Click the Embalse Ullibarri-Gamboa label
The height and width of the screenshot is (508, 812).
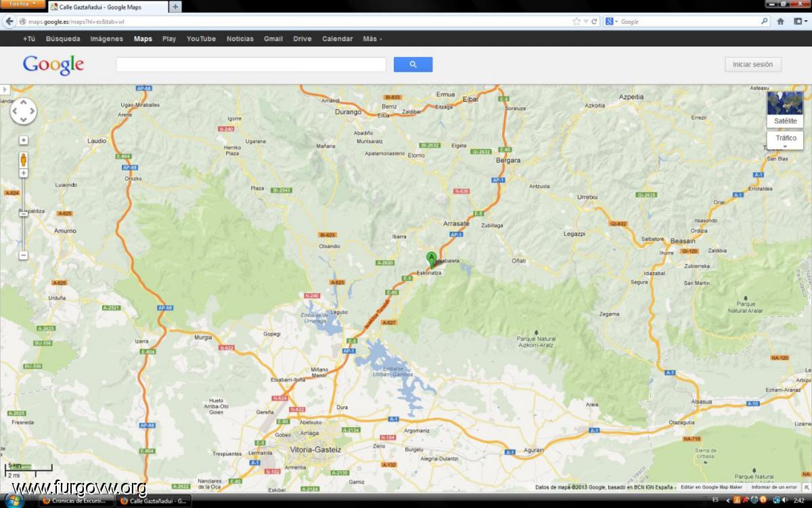point(391,371)
